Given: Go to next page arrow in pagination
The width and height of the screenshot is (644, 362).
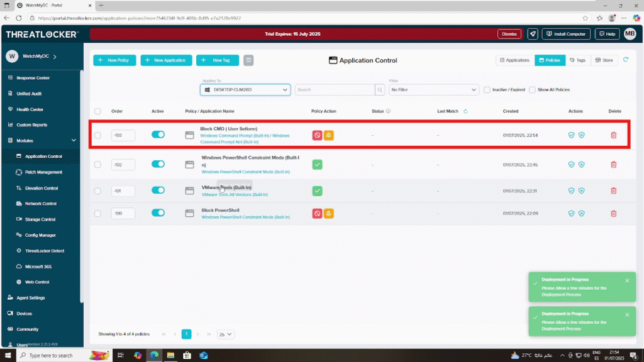Looking at the screenshot, I should coord(197,334).
